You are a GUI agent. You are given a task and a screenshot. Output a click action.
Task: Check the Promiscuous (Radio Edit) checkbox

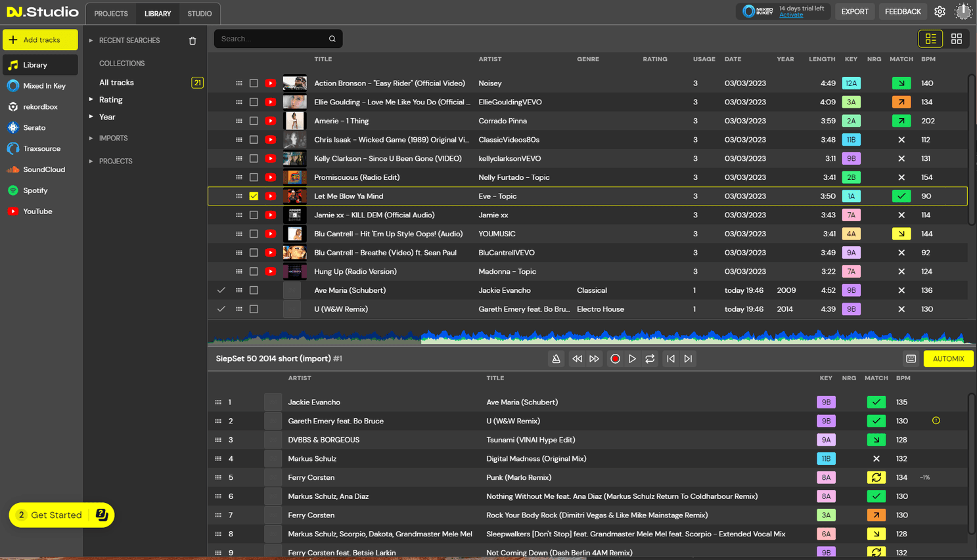click(254, 177)
